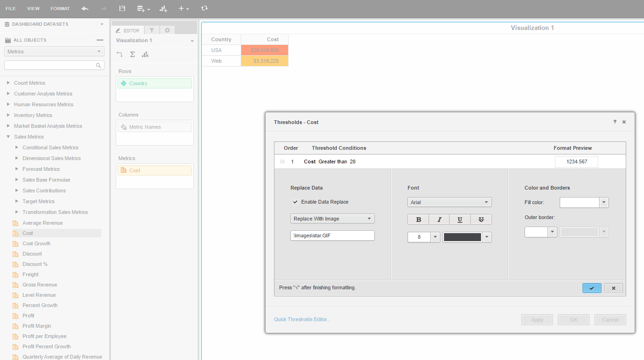Toggle bold formatting in the threshold font

point(418,219)
